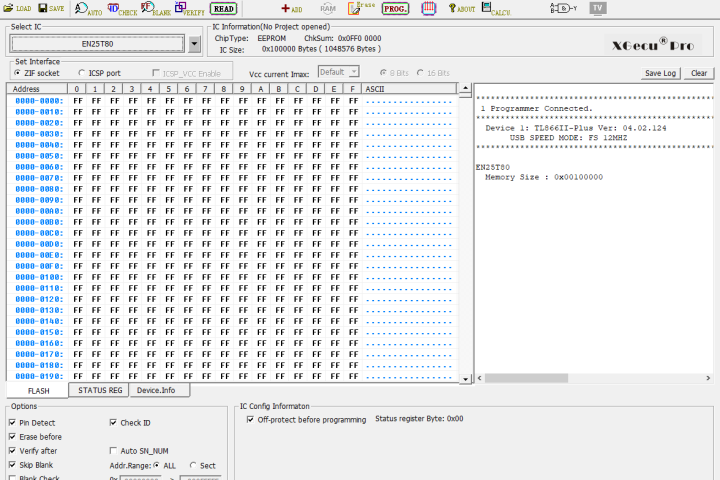The height and width of the screenshot is (480, 720).
Task: Click hex view scroll down arrow
Action: click(466, 379)
